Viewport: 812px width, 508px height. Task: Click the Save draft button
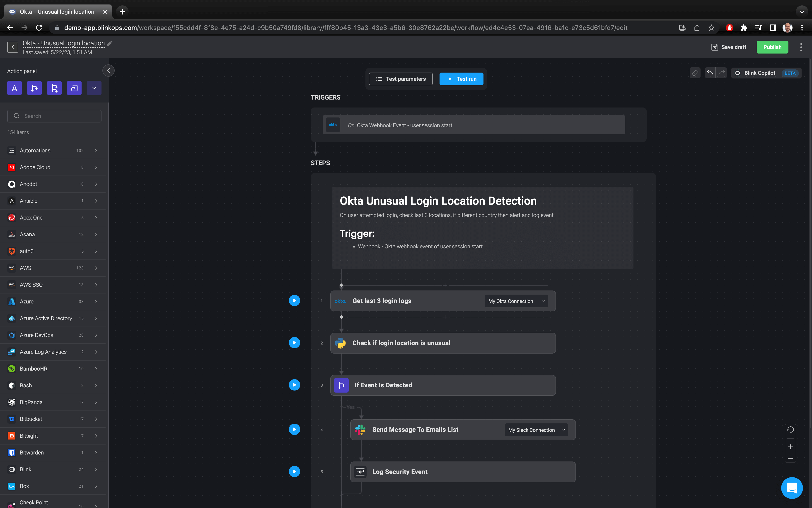coord(729,47)
